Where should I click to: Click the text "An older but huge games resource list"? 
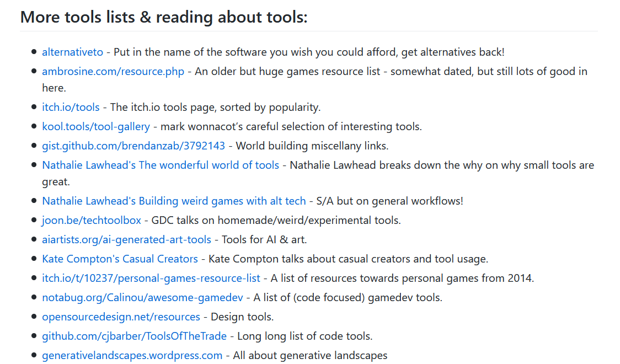(287, 72)
